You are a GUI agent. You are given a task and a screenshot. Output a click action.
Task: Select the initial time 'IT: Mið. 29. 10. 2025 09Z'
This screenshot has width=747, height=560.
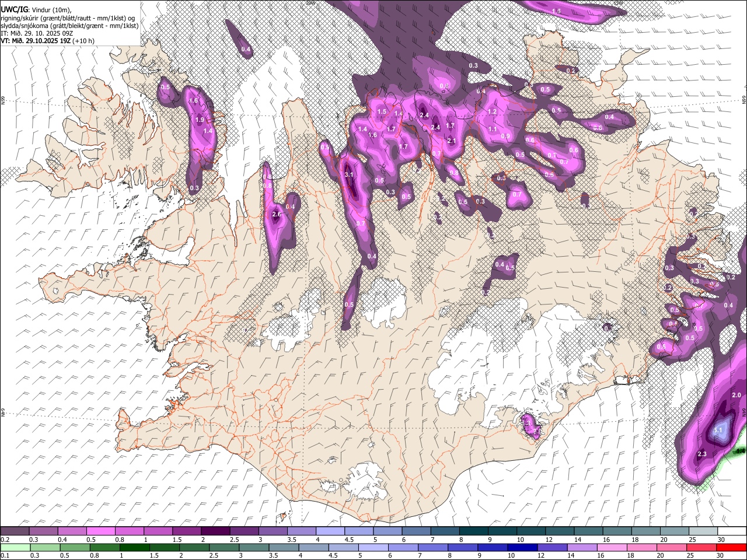tap(37, 33)
